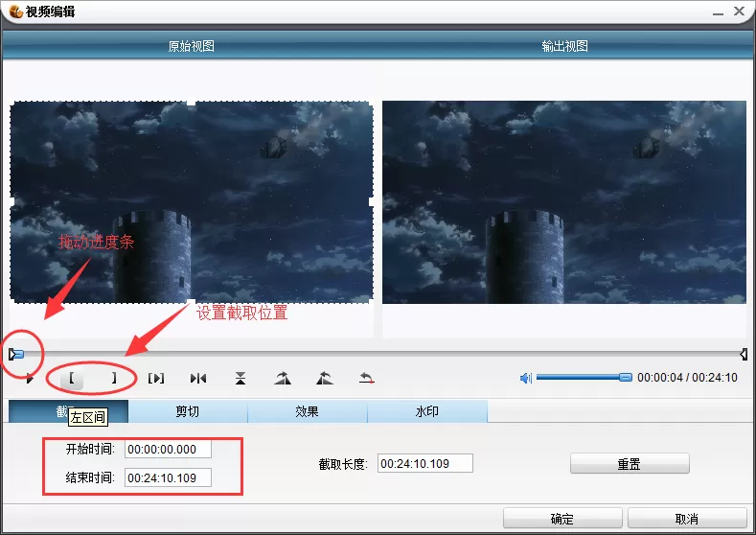Click the 开始时间 input field
The image size is (756, 535).
click(x=168, y=449)
